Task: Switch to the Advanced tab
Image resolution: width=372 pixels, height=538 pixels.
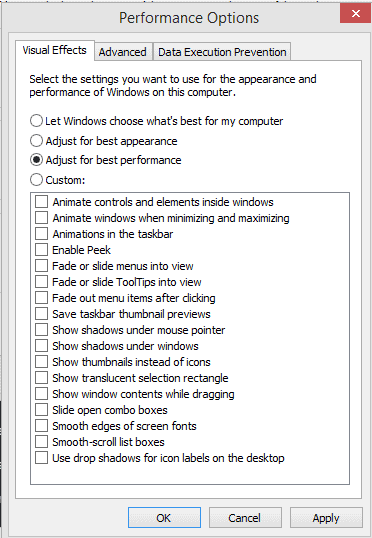Action: click(123, 52)
